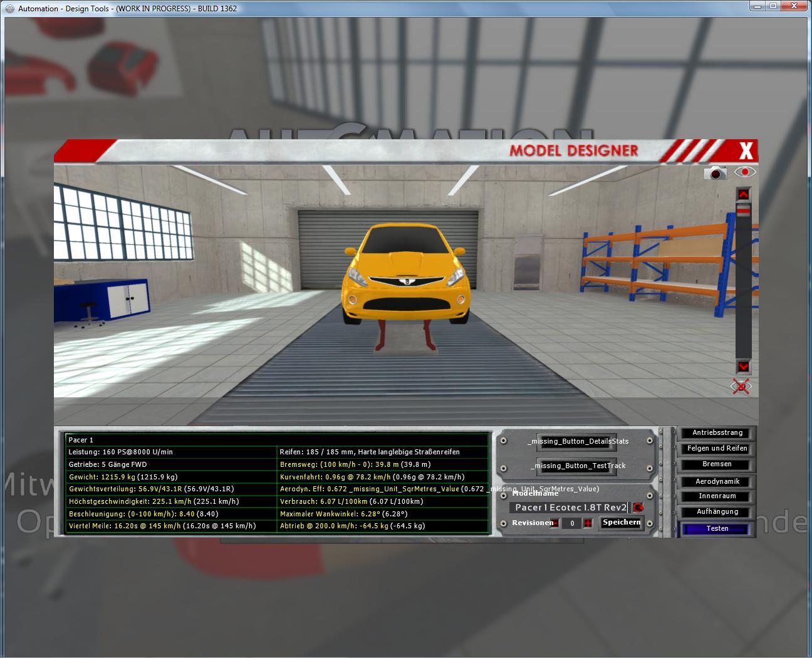The width and height of the screenshot is (812, 658).
Task: Switch to the Antriebsstrang tab
Action: coord(717,433)
